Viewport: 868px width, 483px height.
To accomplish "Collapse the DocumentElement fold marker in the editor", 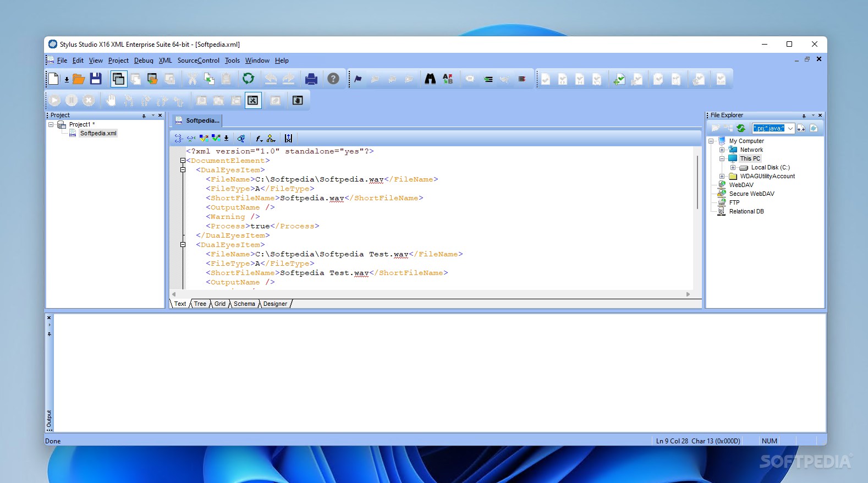I will pos(183,161).
